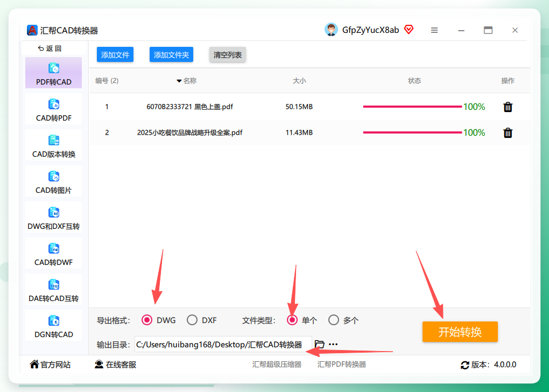This screenshot has width=549, height=392.
Task: Click 操作 column header
Action: pos(508,81)
